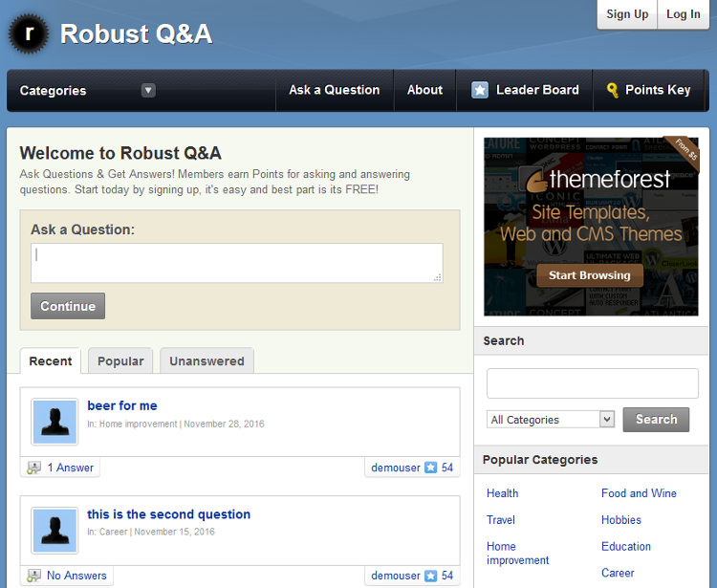Image resolution: width=717 pixels, height=588 pixels.
Task: Open the Points Key page
Action: pyautogui.click(x=648, y=90)
